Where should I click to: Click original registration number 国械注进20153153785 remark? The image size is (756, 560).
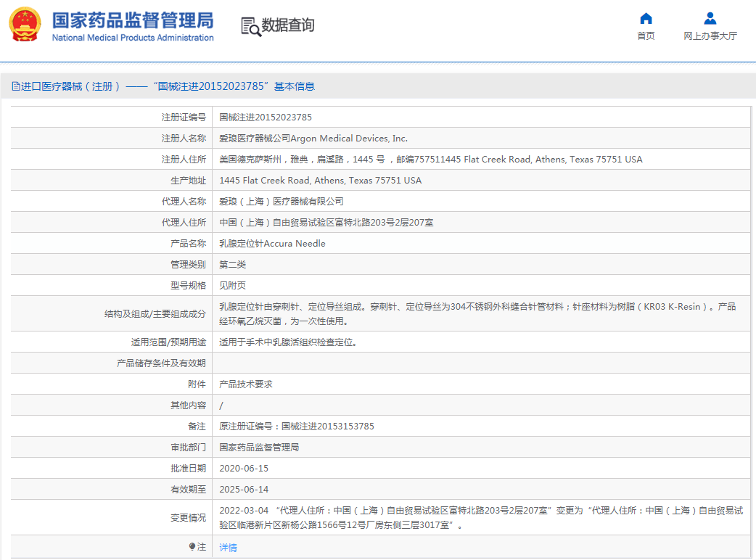click(297, 427)
